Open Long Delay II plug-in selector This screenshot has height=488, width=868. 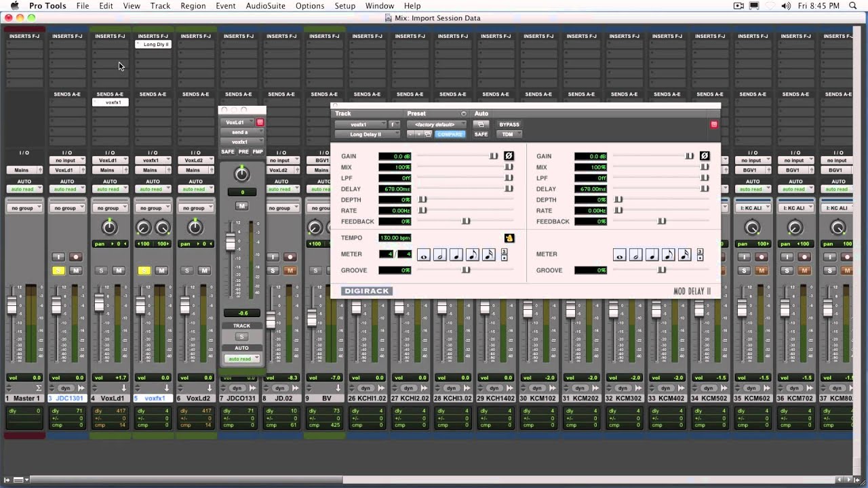(366, 134)
